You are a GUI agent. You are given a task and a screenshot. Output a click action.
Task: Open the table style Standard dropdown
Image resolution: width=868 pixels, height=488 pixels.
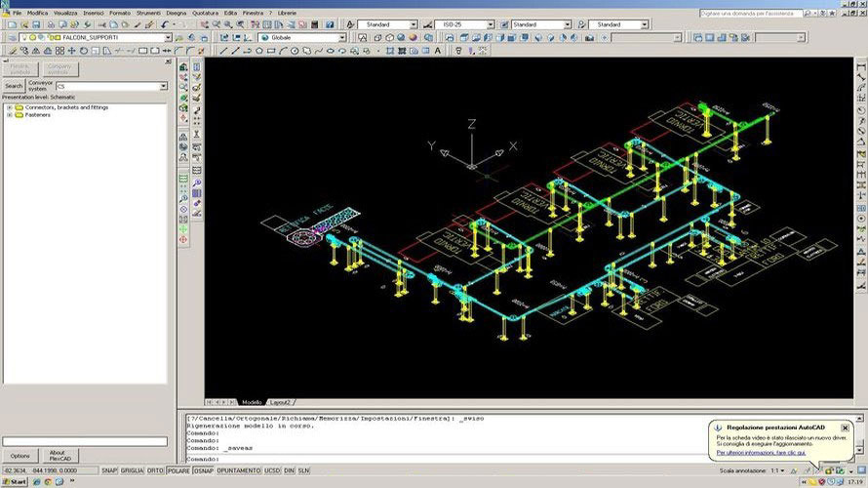tap(568, 25)
